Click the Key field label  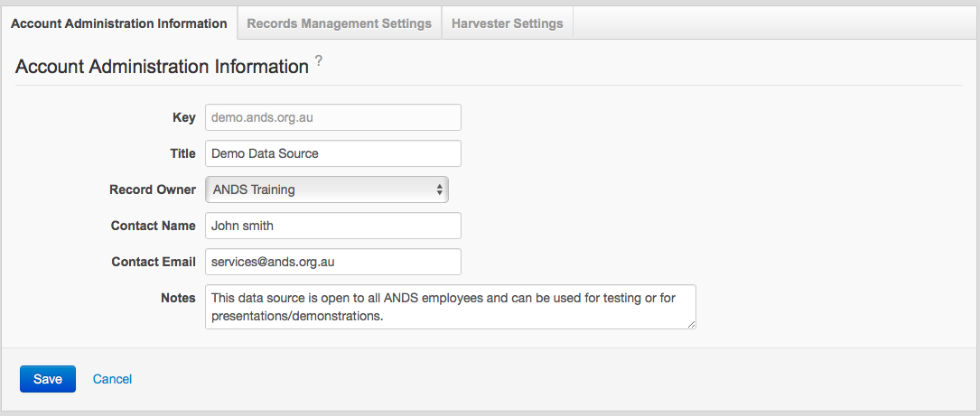(x=183, y=117)
